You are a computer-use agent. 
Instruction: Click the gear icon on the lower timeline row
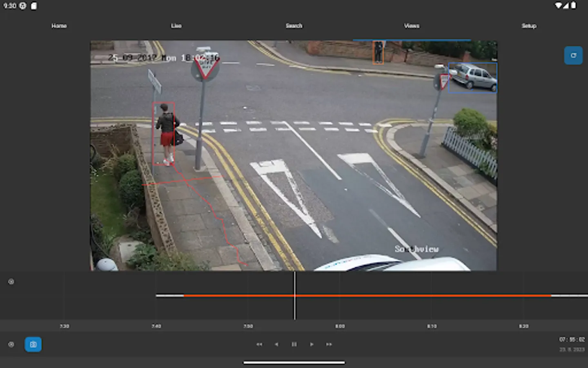point(11,344)
